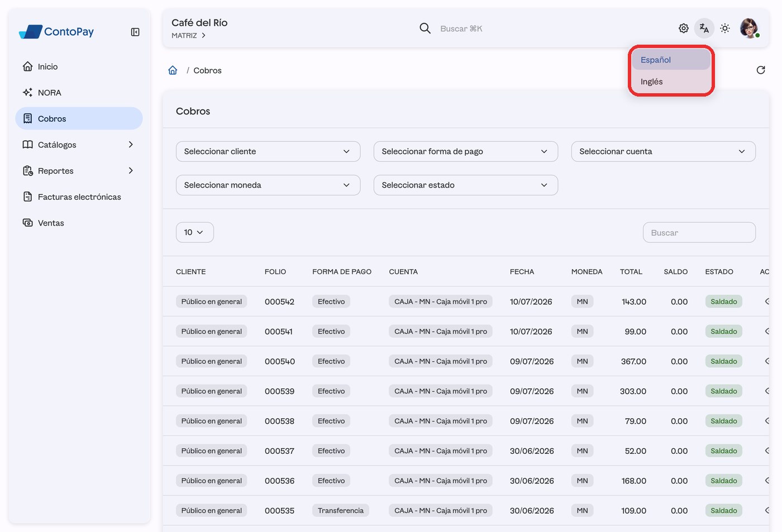Open the search magnifier icon
This screenshot has height=532, width=782.
pyautogui.click(x=425, y=28)
